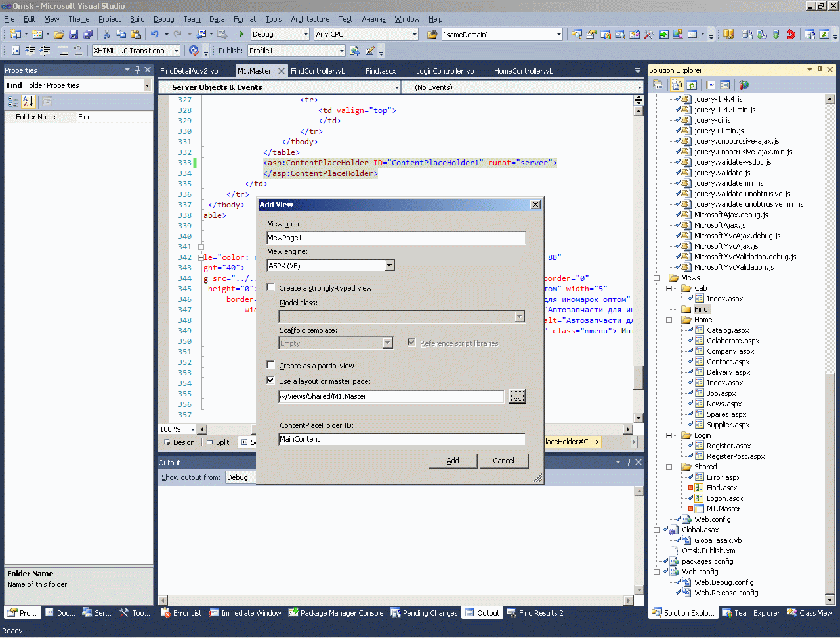
Task: Click the Refresh icon in Solution Explorer
Action: pyautogui.click(x=692, y=85)
